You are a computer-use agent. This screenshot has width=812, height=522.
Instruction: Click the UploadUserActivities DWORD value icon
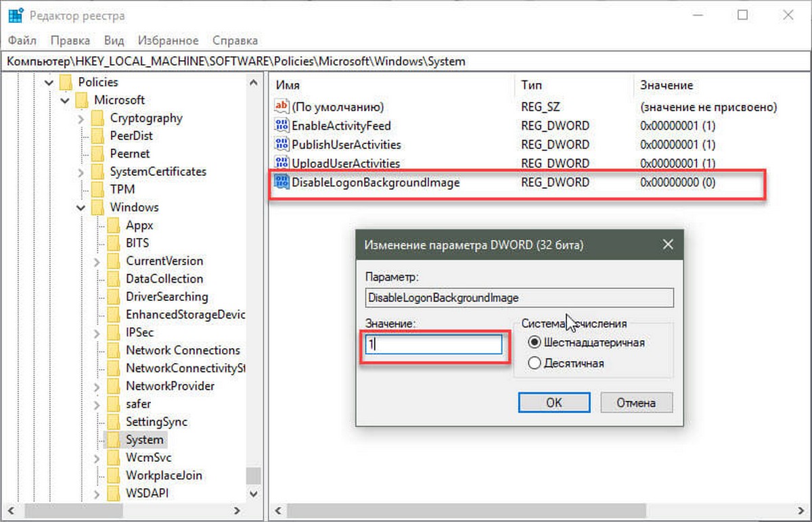281,164
